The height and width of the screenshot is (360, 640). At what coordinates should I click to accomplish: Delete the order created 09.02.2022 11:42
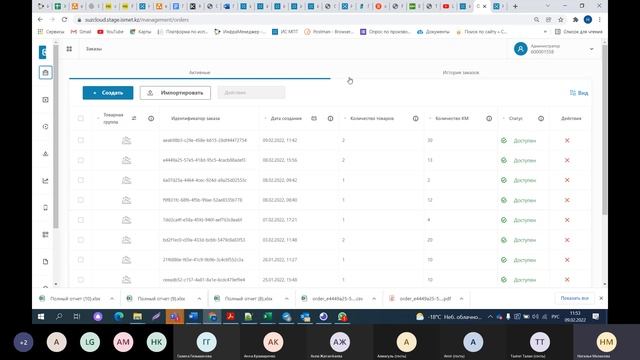coord(567,140)
